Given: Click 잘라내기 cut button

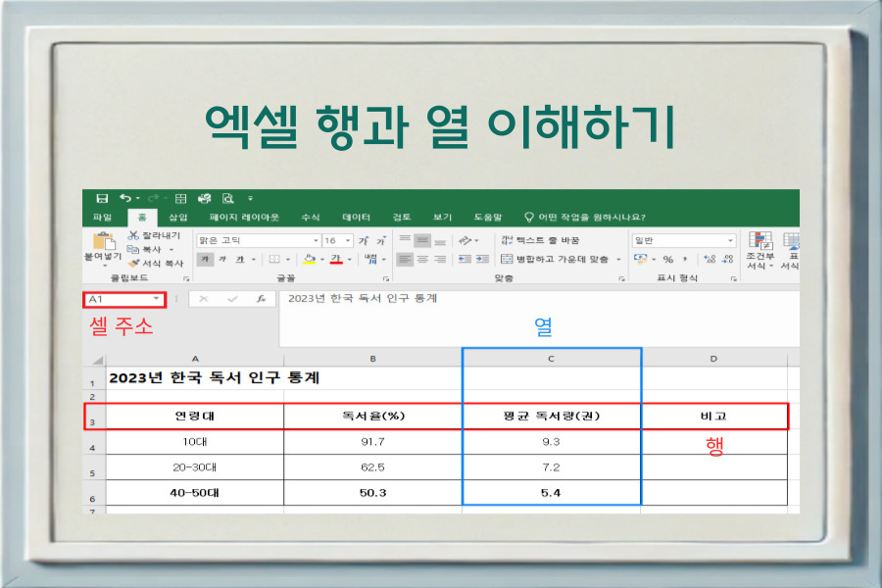Looking at the screenshot, I should (x=155, y=235).
